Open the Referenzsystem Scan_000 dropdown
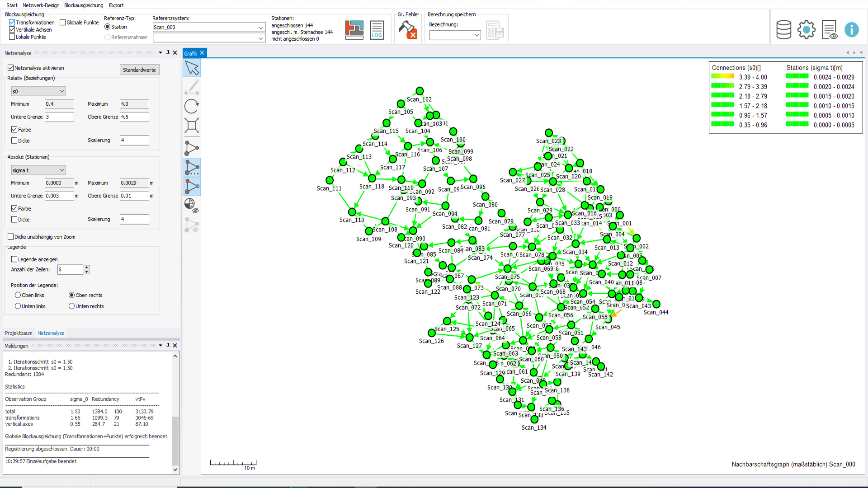This screenshot has height=488, width=868. (208, 28)
